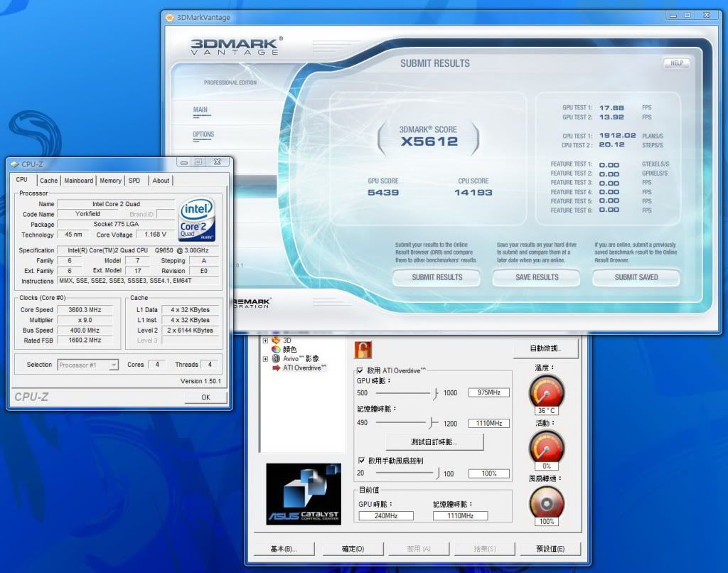The height and width of the screenshot is (573, 728).
Task: Click the ASUS Catalyst Control Center logo image
Action: click(304, 494)
